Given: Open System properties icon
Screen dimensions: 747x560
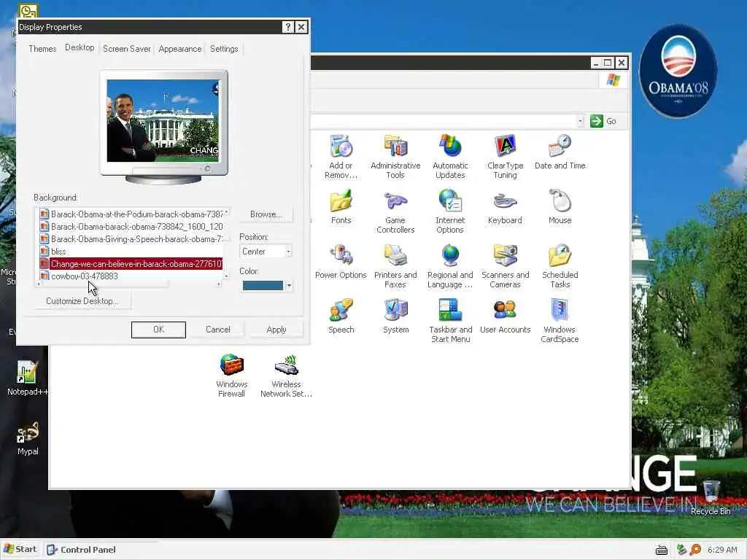Looking at the screenshot, I should [x=395, y=316].
